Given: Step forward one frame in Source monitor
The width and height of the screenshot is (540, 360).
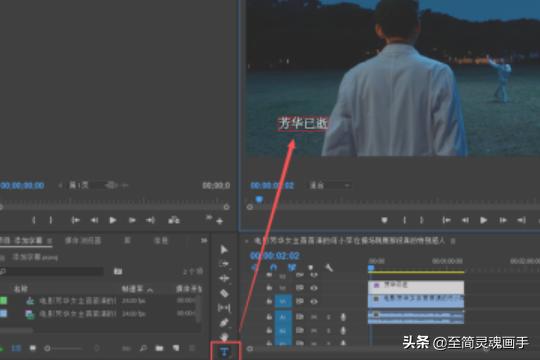Looking at the screenshot, I should [x=132, y=220].
